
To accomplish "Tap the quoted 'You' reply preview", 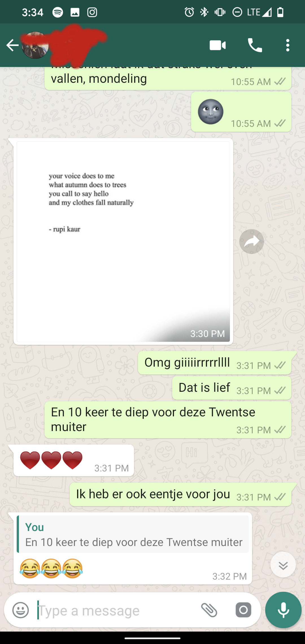I will (x=133, y=534).
